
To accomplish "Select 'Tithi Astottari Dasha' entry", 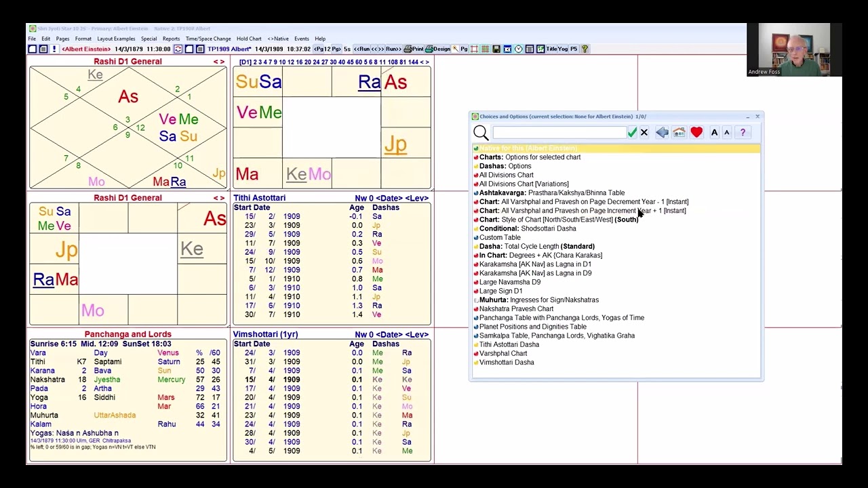I will click(509, 344).
